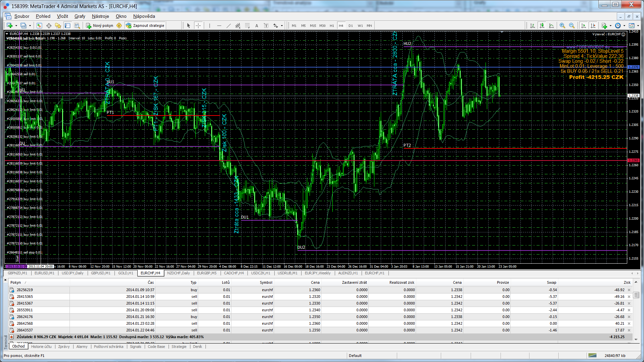Open the Vložit menu
This screenshot has height=362, width=644.
[62, 16]
